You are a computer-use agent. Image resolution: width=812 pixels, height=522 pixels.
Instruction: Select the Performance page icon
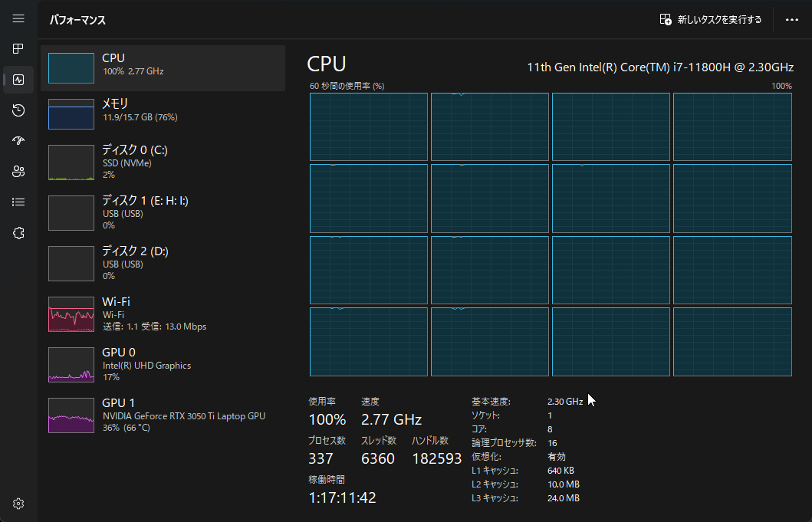18,80
